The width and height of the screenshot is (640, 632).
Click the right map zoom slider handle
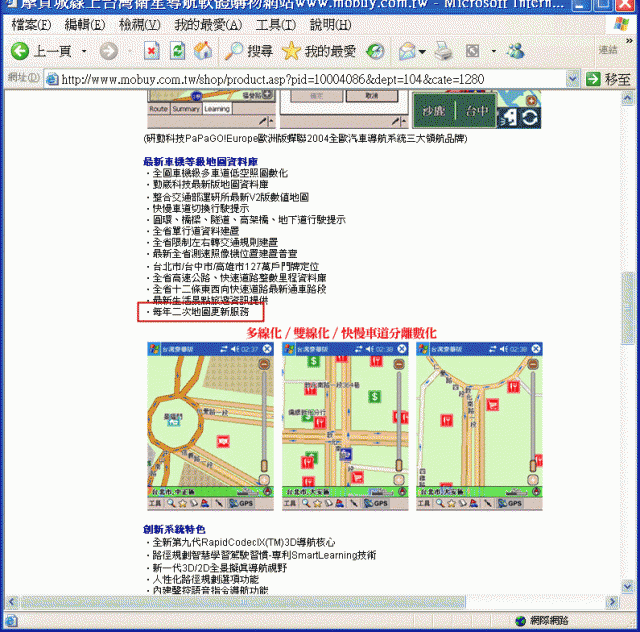[533, 465]
